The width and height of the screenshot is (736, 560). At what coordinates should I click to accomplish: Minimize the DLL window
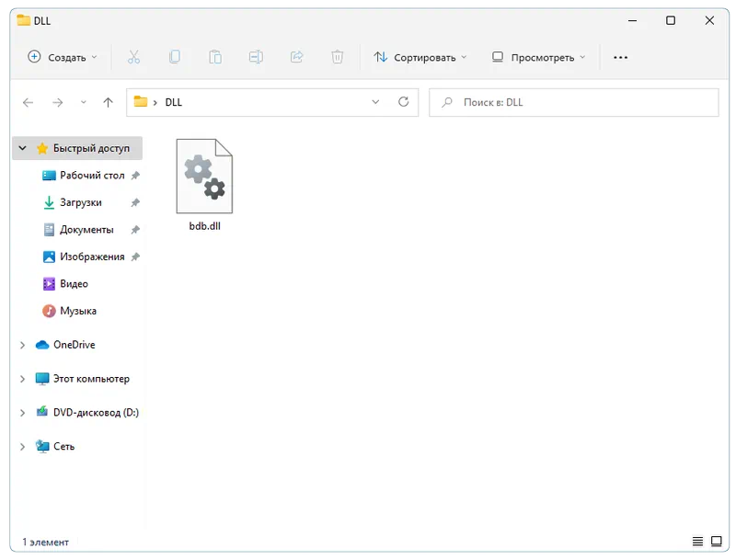tap(632, 20)
